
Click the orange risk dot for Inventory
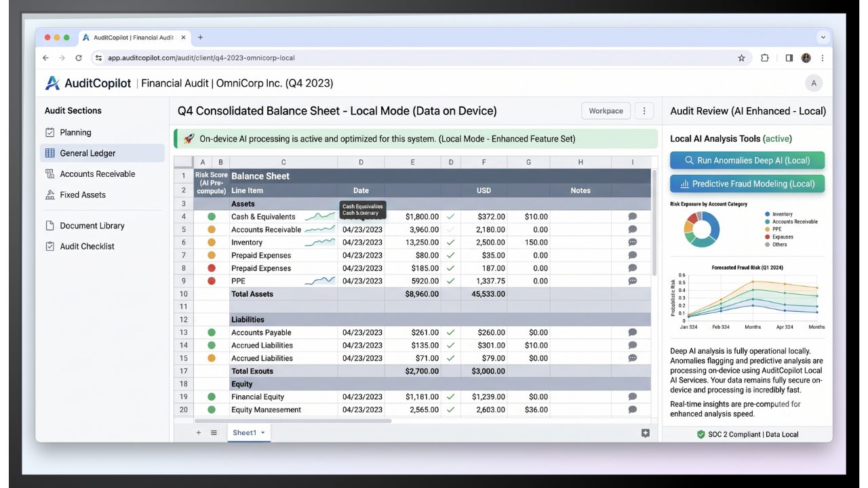(212, 243)
